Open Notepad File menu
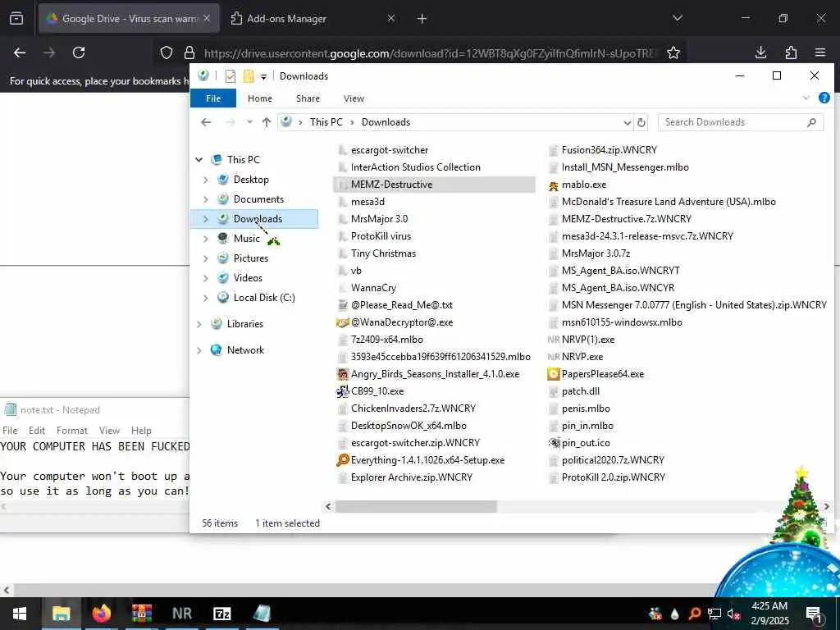Image resolution: width=840 pixels, height=630 pixels. click(10, 431)
